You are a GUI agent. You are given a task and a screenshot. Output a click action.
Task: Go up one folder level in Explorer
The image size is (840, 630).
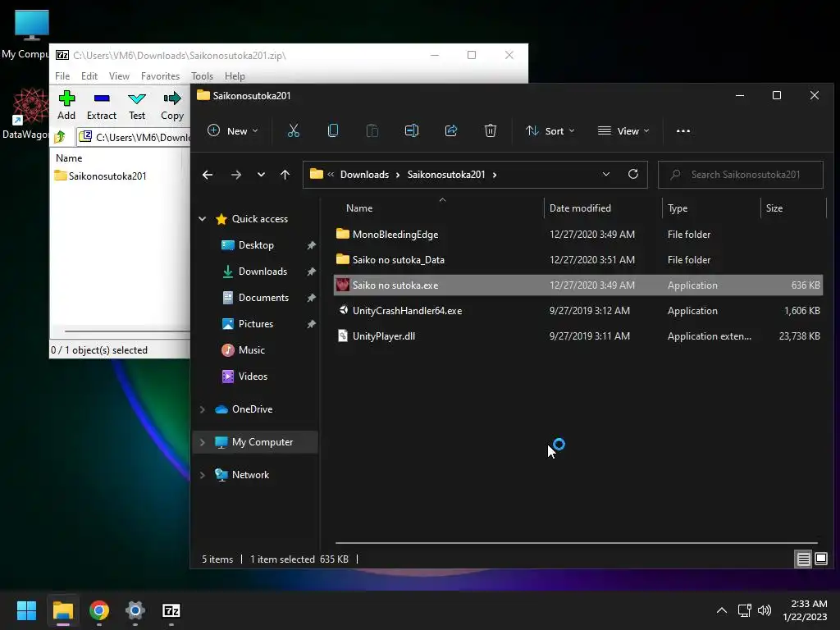click(285, 175)
